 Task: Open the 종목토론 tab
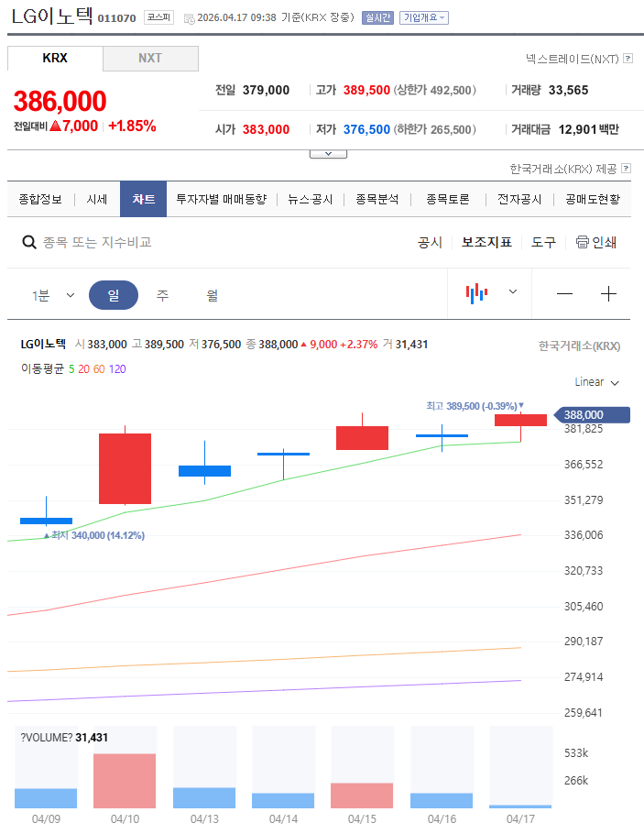tap(448, 200)
